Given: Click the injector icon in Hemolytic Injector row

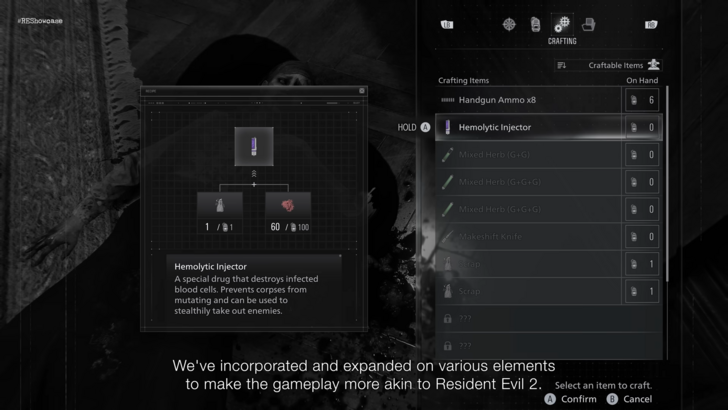Looking at the screenshot, I should (448, 127).
